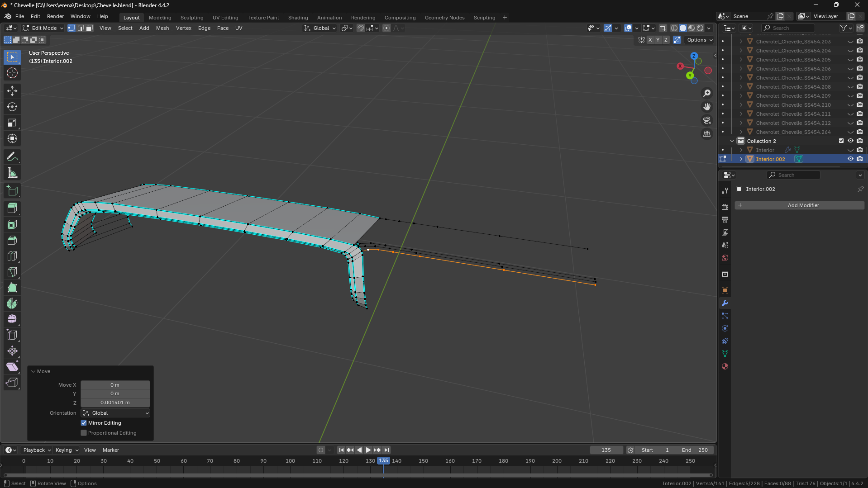
Task: Select the Spin tool
Action: click(x=12, y=303)
